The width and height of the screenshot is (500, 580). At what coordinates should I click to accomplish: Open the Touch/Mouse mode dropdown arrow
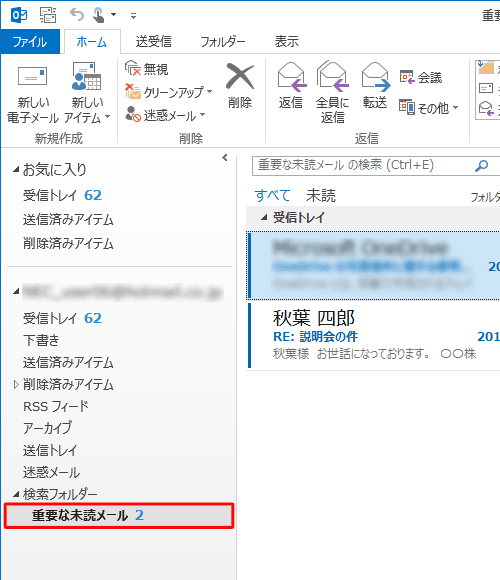[114, 15]
